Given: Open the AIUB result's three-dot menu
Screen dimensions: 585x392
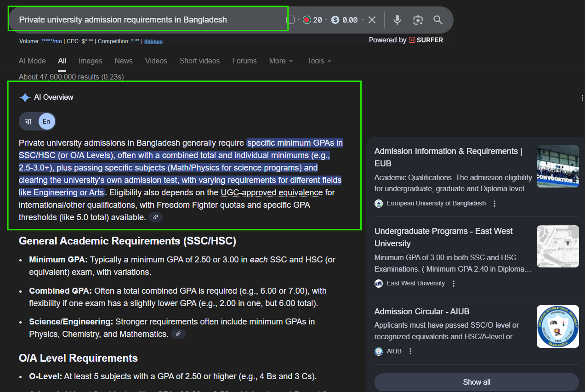Looking at the screenshot, I should tap(410, 351).
